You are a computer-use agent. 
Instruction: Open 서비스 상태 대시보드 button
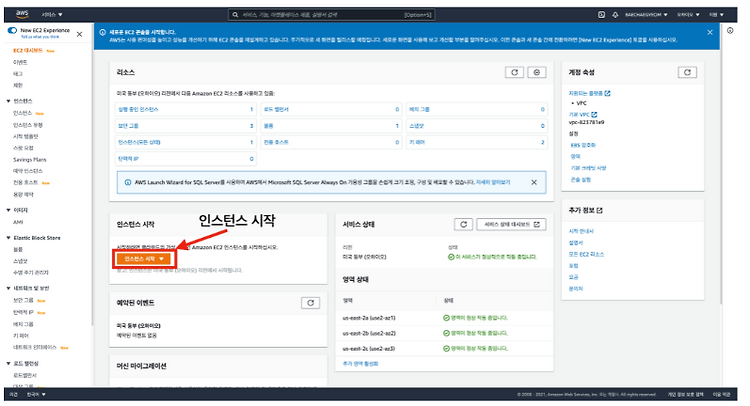point(511,224)
